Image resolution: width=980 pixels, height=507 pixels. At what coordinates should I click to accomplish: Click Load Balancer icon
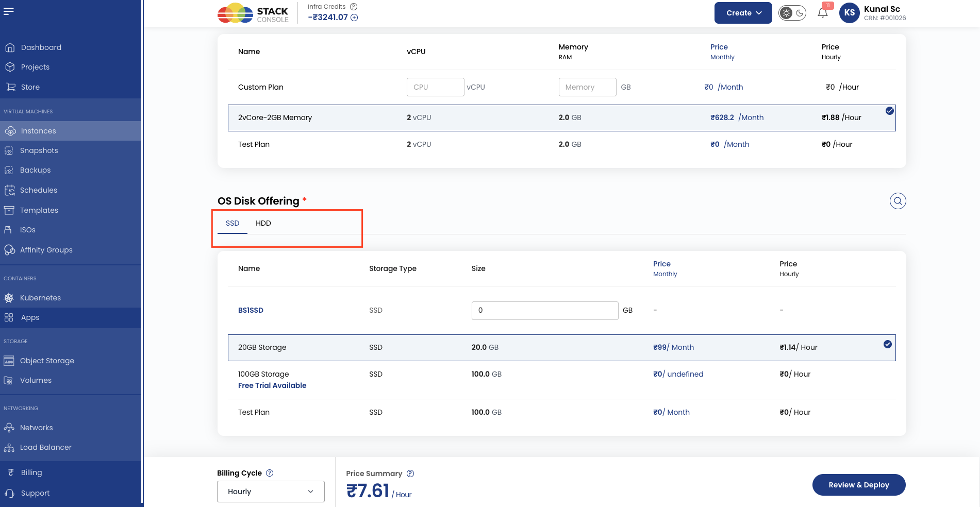pyautogui.click(x=9, y=447)
